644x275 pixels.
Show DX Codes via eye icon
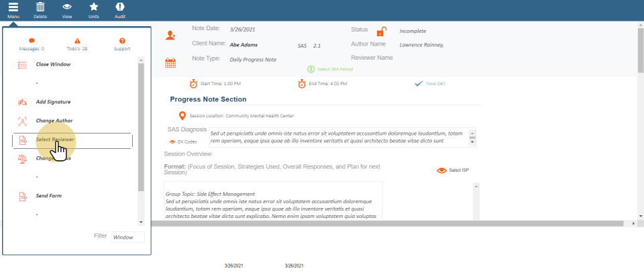[x=172, y=142]
